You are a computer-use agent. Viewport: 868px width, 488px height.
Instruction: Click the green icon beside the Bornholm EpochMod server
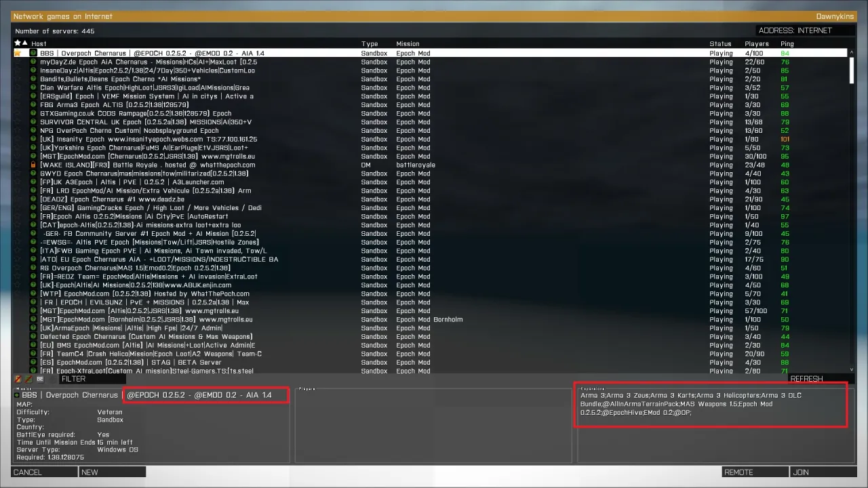coord(33,319)
